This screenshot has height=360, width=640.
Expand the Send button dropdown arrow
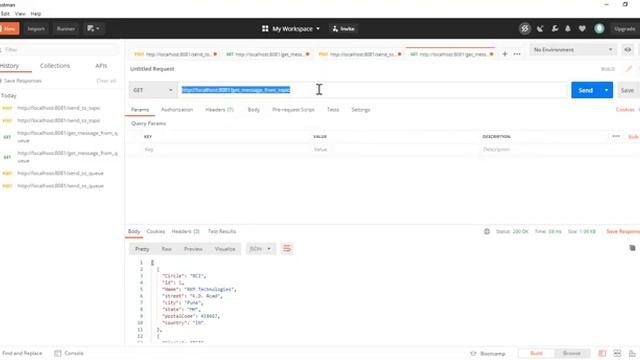pos(606,90)
